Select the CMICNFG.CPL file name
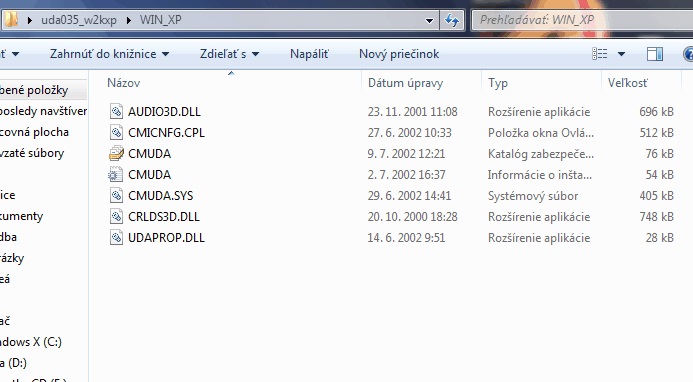This screenshot has width=693, height=382. pyautogui.click(x=166, y=133)
